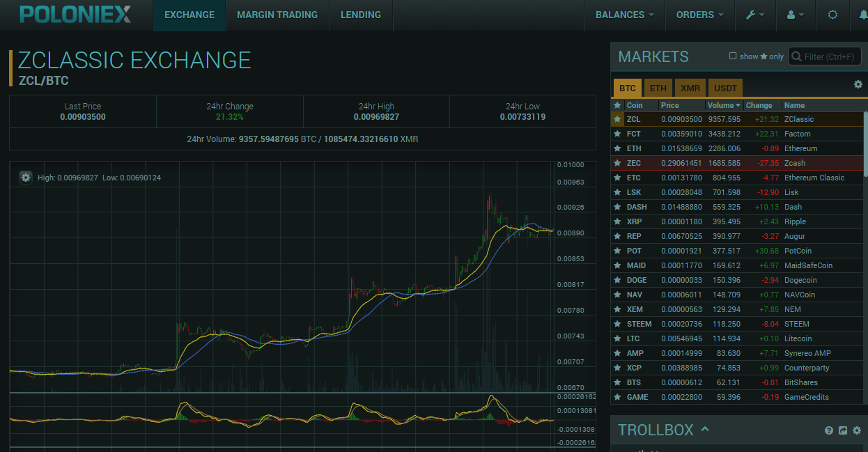The width and height of the screenshot is (868, 452).
Task: Switch to the XMR markets tab
Action: (690, 88)
